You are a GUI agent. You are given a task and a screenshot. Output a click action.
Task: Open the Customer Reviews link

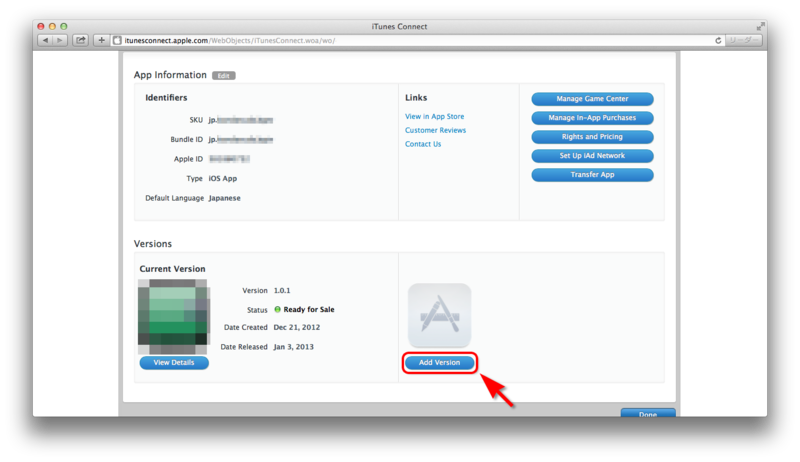(435, 130)
